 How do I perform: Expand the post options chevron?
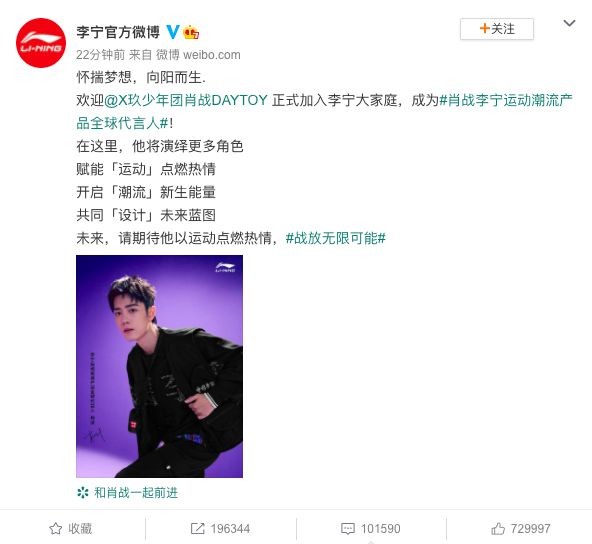569,23
